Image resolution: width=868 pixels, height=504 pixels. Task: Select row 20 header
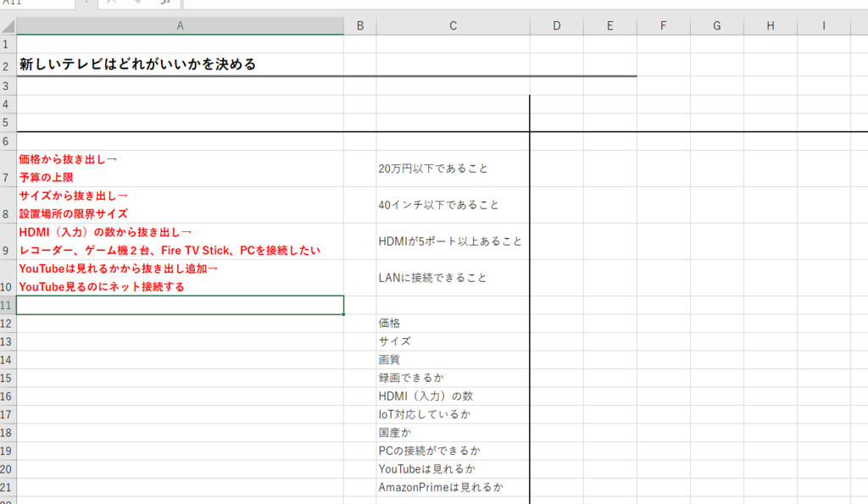point(8,470)
